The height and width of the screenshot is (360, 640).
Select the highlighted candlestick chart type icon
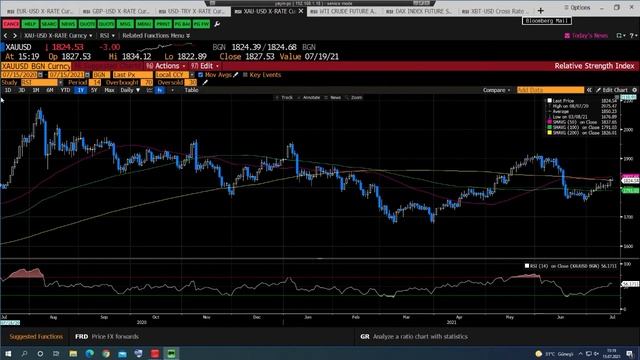(x=160, y=90)
